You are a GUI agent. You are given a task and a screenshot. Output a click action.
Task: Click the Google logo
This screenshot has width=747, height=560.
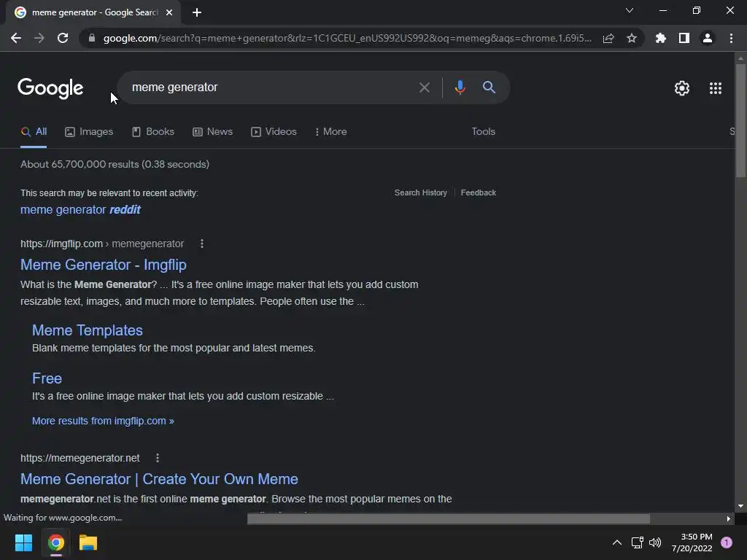[50, 88]
